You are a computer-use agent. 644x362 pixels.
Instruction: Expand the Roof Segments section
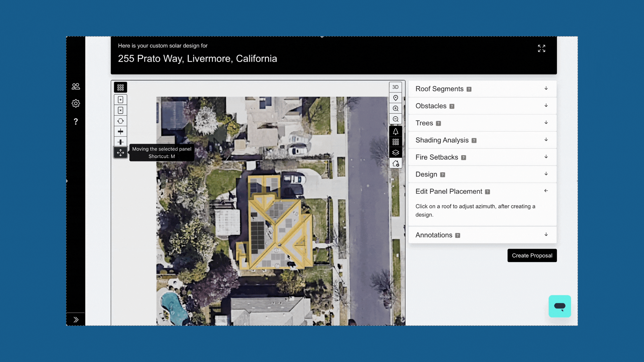pyautogui.click(x=482, y=89)
